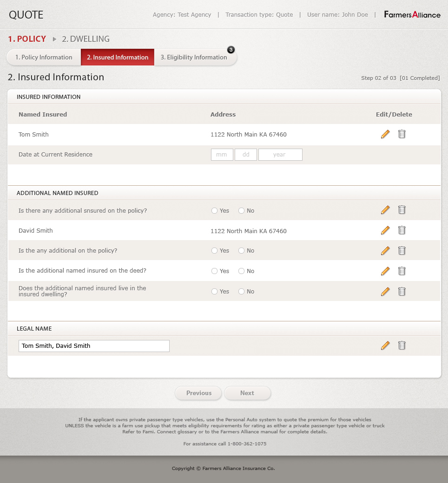This screenshot has height=483, width=448.
Task: Select No for 'additional snsured on the policy'
Action: pyautogui.click(x=241, y=211)
